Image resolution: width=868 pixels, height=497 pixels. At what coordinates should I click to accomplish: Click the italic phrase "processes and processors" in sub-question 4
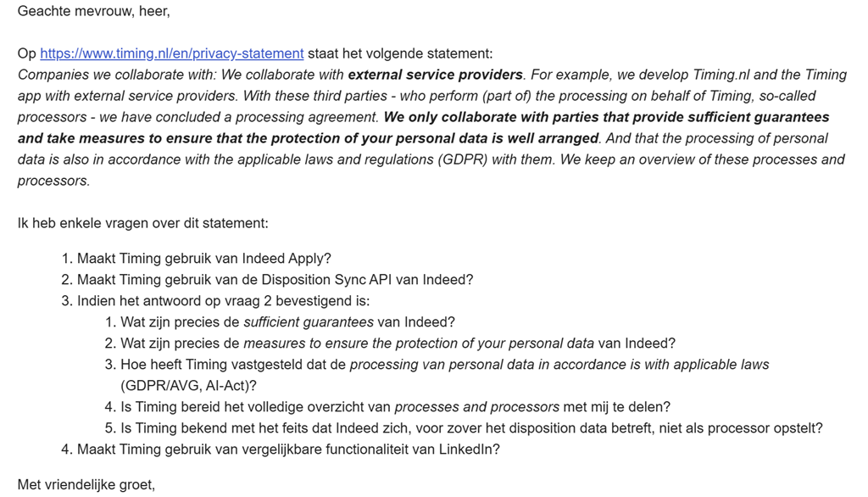476,407
